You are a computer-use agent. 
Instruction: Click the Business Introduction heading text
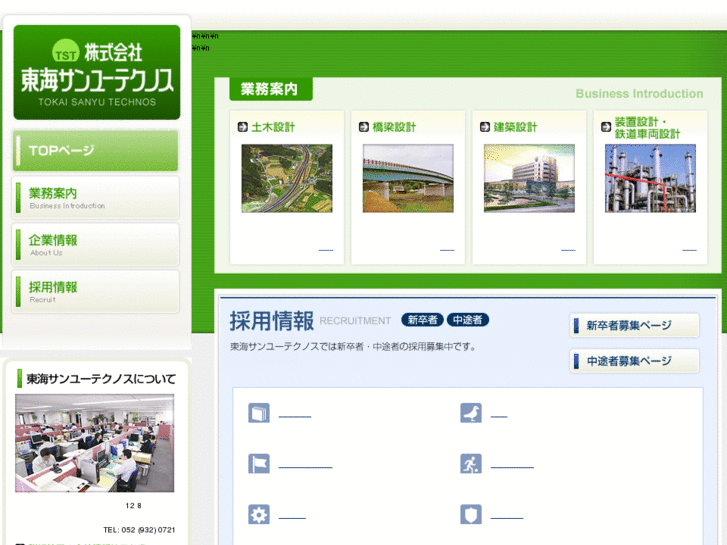click(x=639, y=94)
